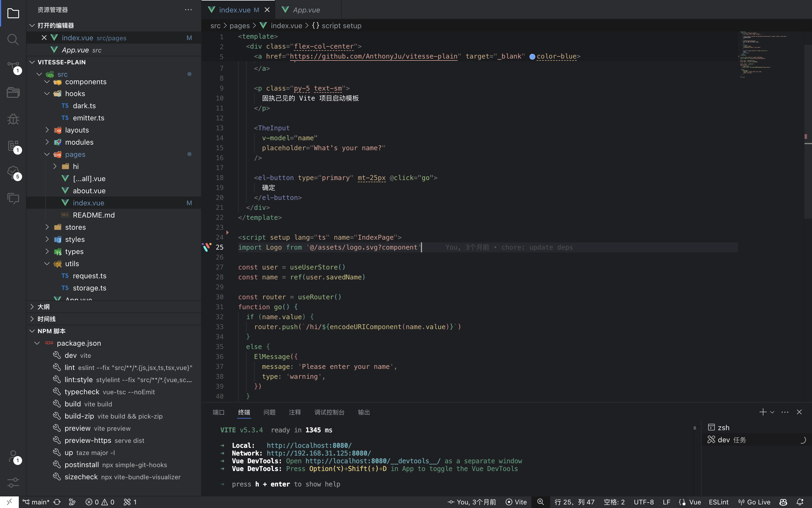Run the build npm script
This screenshot has width=812, height=508.
[73, 404]
